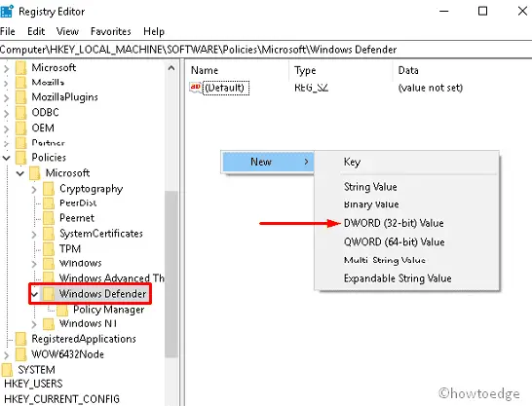
Task: Click the WOW6432Node folder icon
Action: click(21, 354)
